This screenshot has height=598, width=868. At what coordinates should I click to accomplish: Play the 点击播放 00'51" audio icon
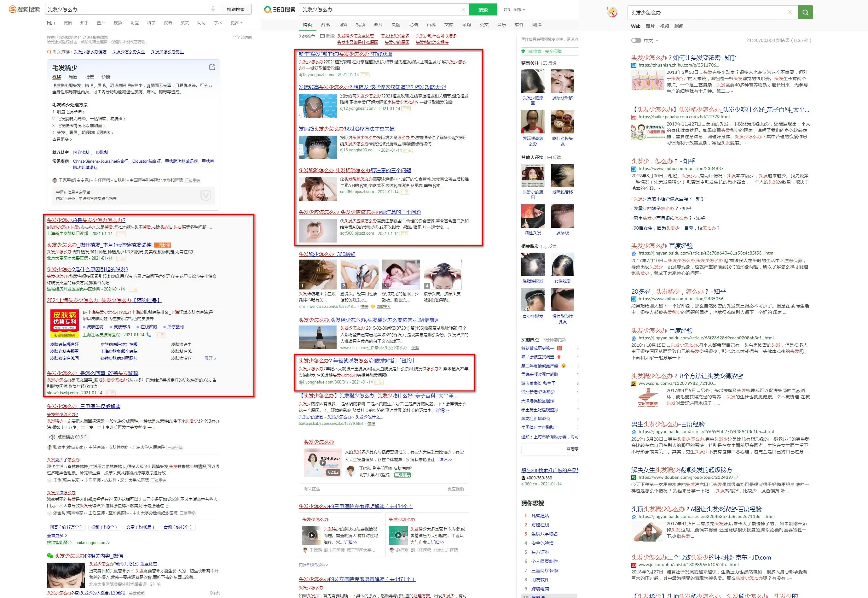tap(52, 437)
